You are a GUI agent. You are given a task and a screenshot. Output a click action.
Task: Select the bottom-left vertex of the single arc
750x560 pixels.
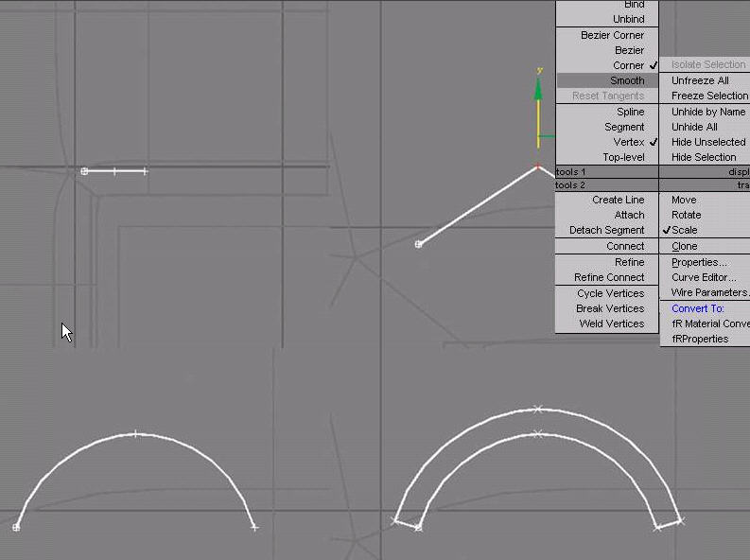click(16, 527)
